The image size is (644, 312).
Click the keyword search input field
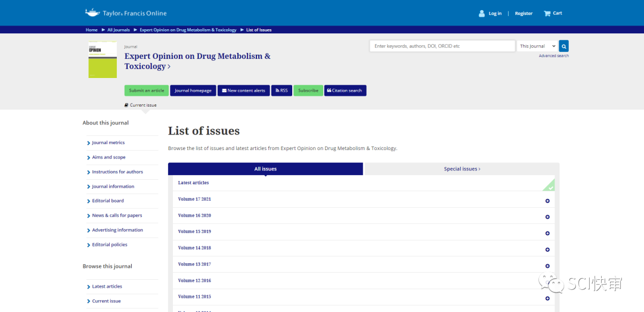point(442,46)
